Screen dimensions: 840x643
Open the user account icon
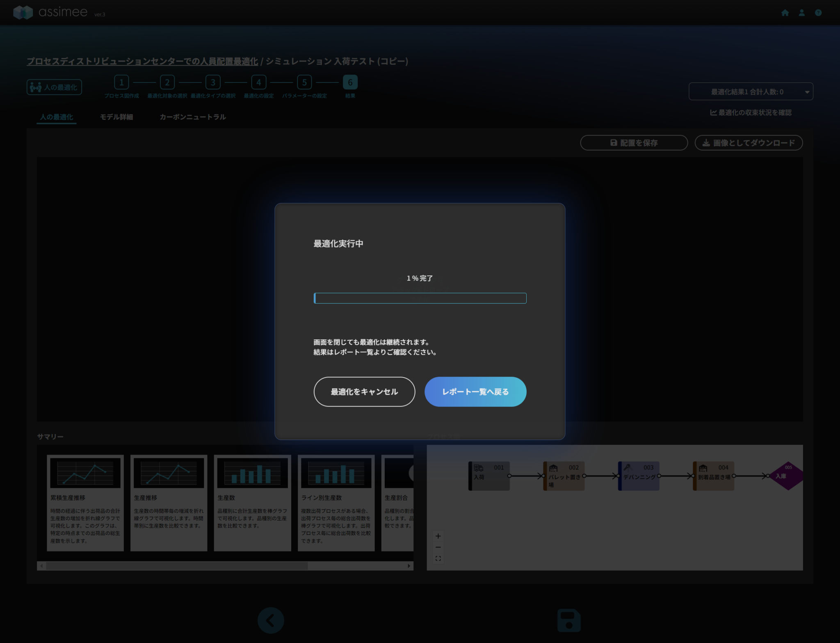(x=801, y=13)
